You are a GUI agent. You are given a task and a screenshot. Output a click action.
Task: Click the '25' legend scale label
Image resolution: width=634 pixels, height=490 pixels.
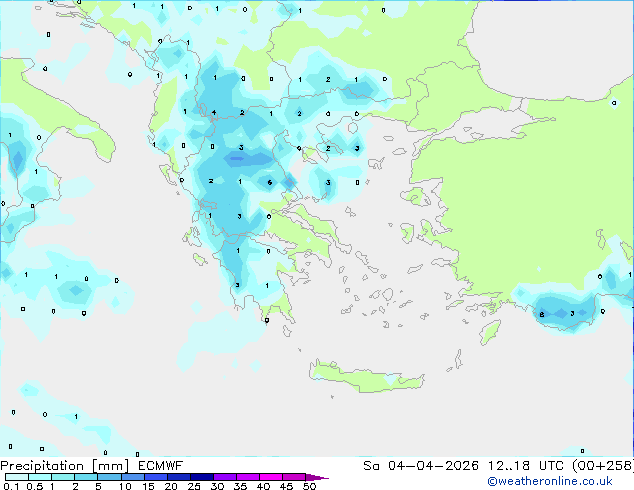(194, 486)
